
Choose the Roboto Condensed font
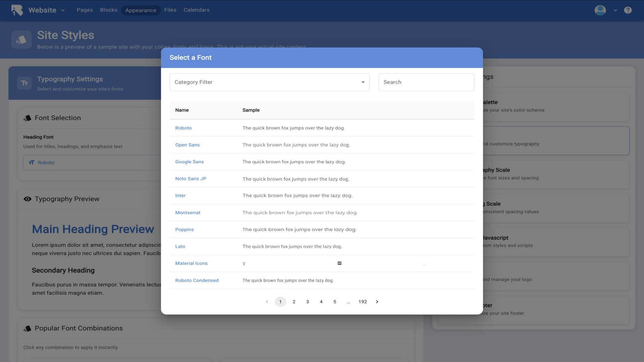point(197,280)
